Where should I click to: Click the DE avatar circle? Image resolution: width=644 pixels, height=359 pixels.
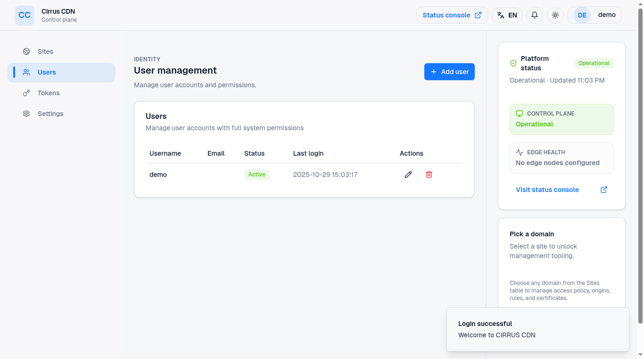coord(581,15)
